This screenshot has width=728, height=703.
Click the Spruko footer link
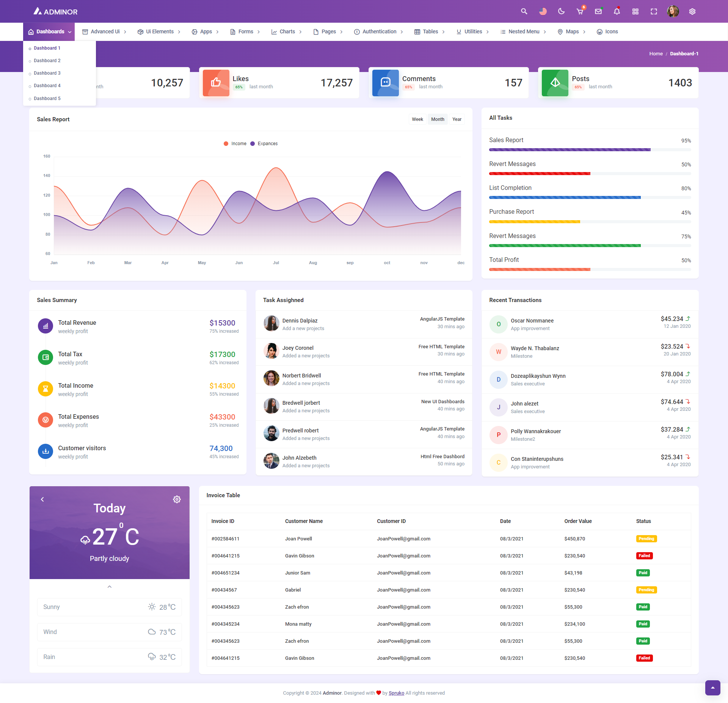pos(396,693)
